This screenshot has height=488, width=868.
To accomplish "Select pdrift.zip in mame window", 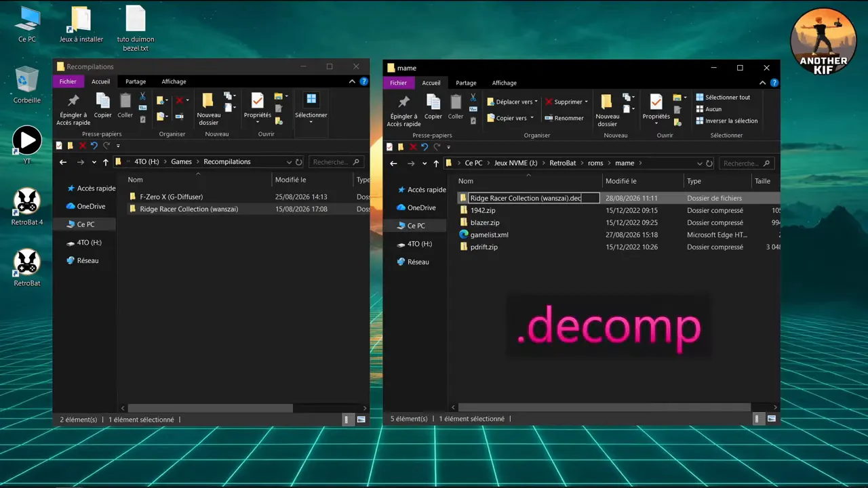I will (484, 247).
